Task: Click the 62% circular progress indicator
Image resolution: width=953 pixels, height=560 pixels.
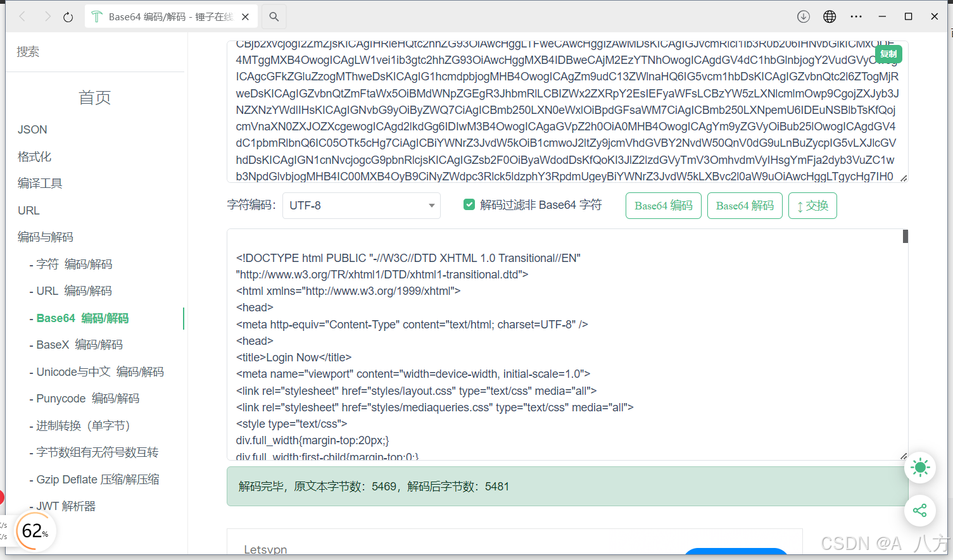Action: click(34, 531)
